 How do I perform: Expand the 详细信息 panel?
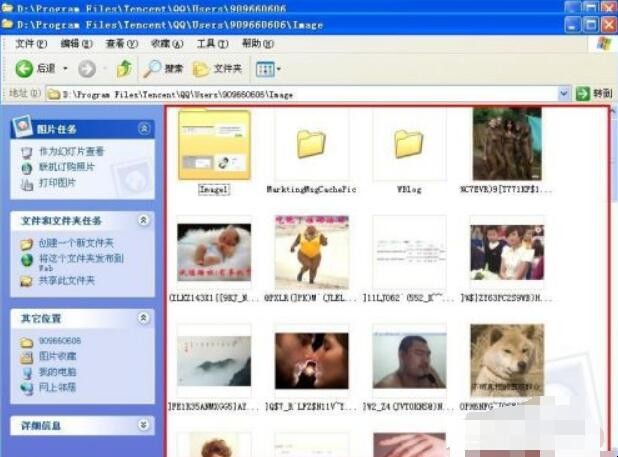click(143, 425)
